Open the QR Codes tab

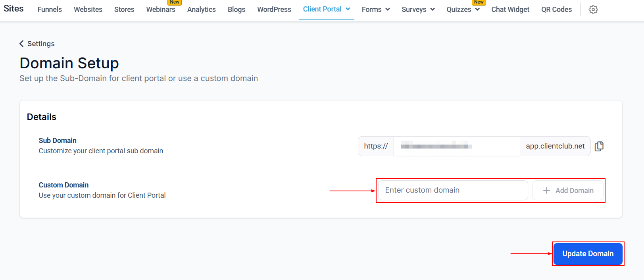[556, 10]
